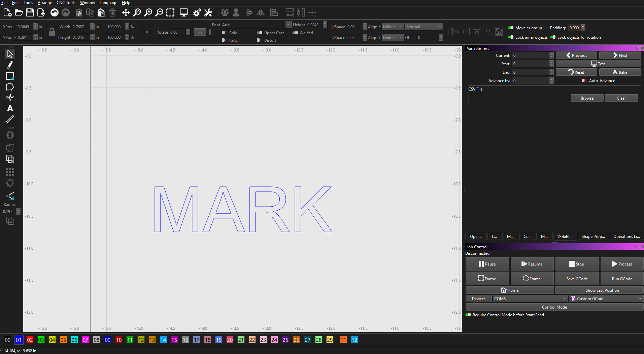Select the red 02 layer color swatch
The image size is (644, 354).
[x=30, y=340]
